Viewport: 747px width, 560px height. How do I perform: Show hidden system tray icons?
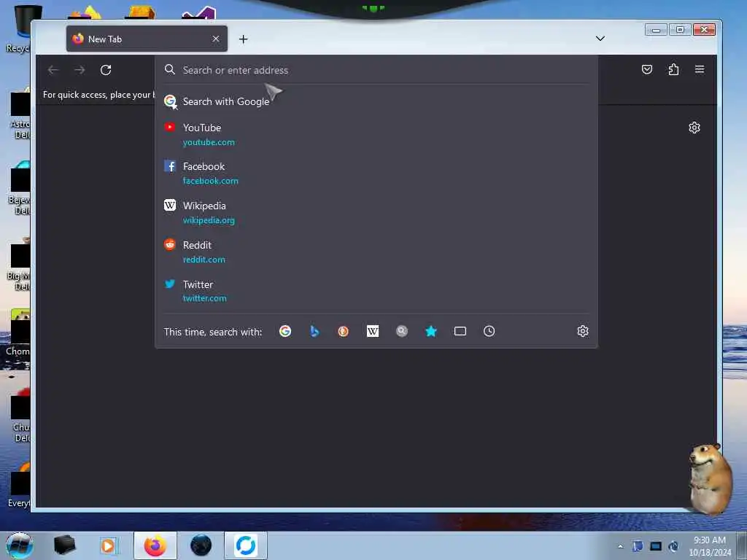point(620,546)
